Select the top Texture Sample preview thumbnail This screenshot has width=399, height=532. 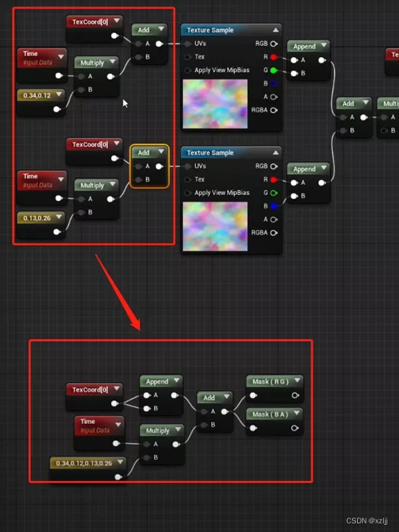pos(215,104)
